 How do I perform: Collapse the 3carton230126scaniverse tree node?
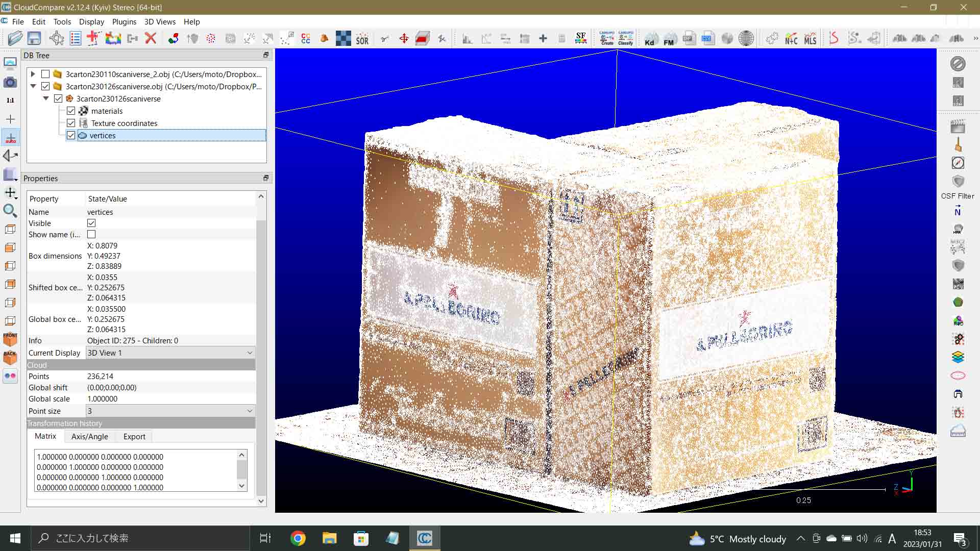[46, 98]
